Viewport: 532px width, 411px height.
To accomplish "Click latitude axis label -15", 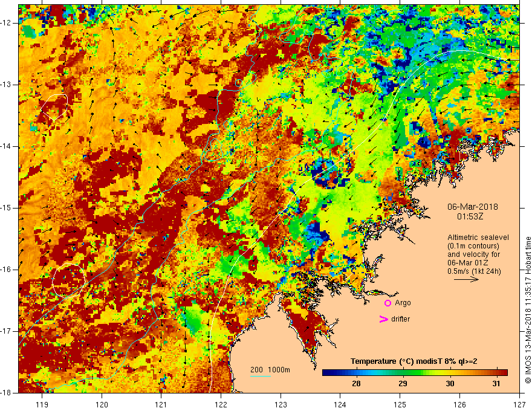I will point(6,207).
